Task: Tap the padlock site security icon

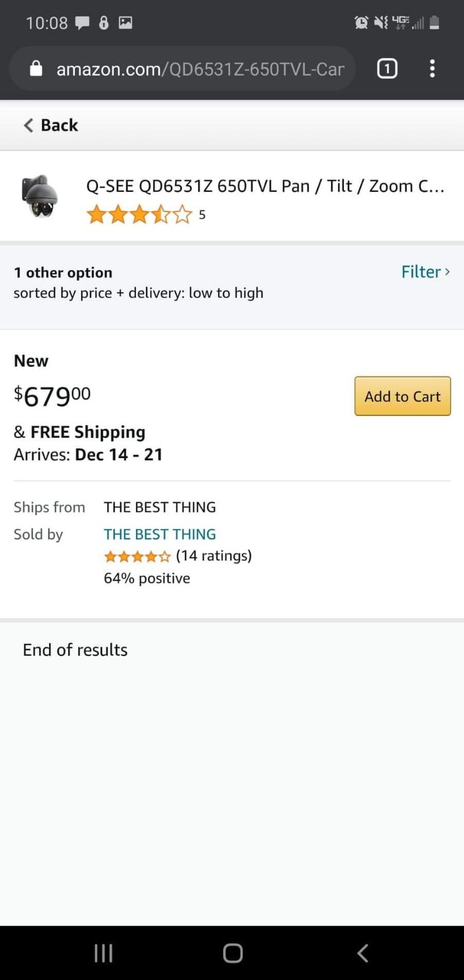Action: pos(36,69)
